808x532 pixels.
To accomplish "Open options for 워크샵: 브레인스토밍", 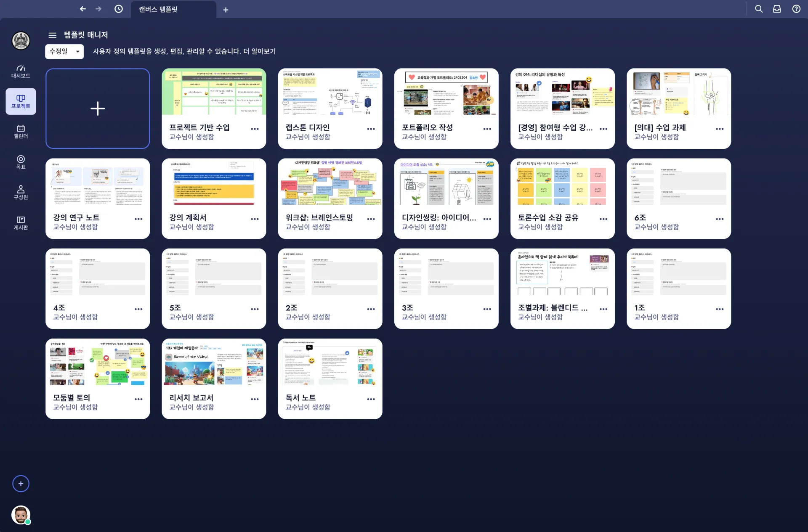I will tap(371, 219).
